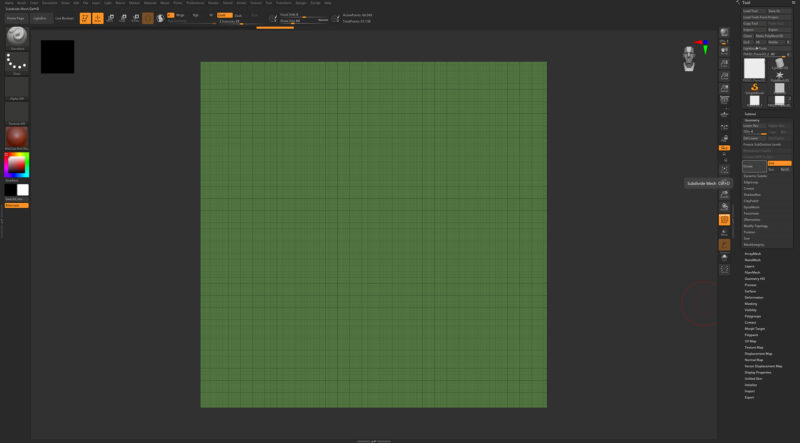Viewport: 800px width, 443px height.
Task: Click the Save As button
Action: click(779, 11)
